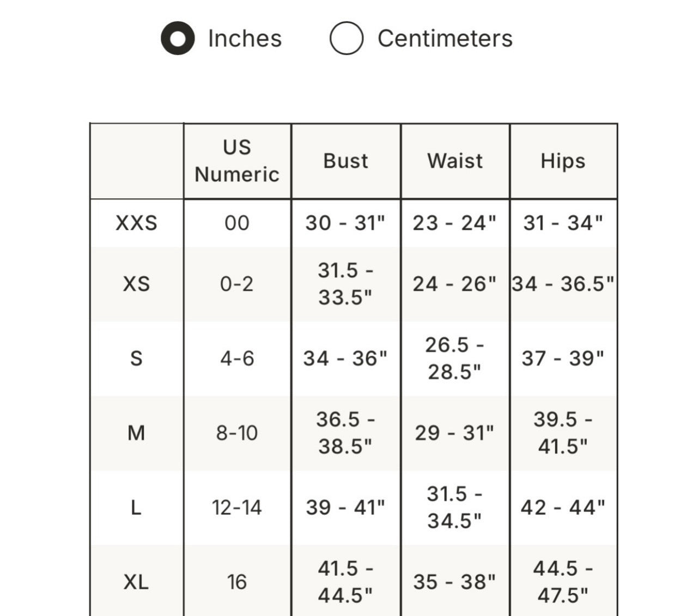The width and height of the screenshot is (699, 616).
Task: Click the 34 - 36" bust cell
Action: (x=345, y=359)
